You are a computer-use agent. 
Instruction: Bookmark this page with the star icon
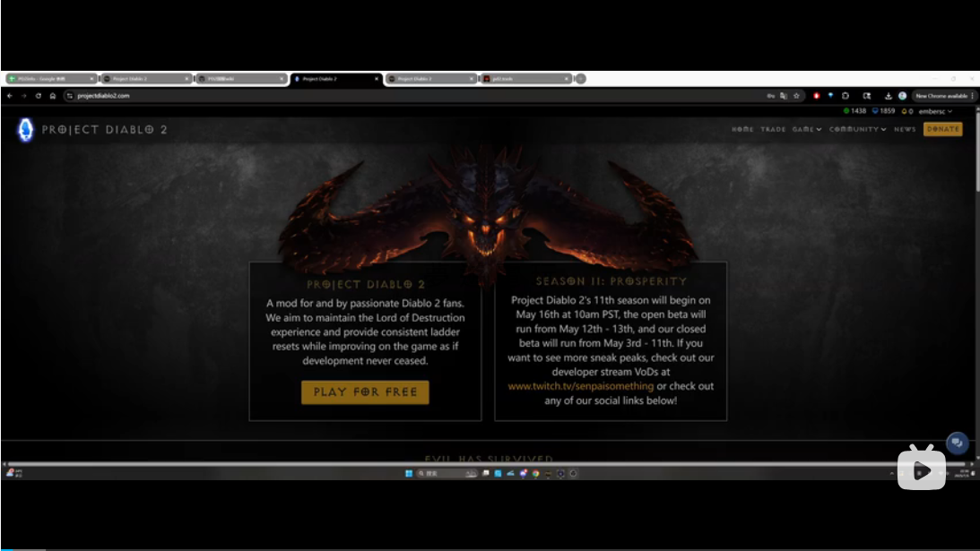(796, 96)
